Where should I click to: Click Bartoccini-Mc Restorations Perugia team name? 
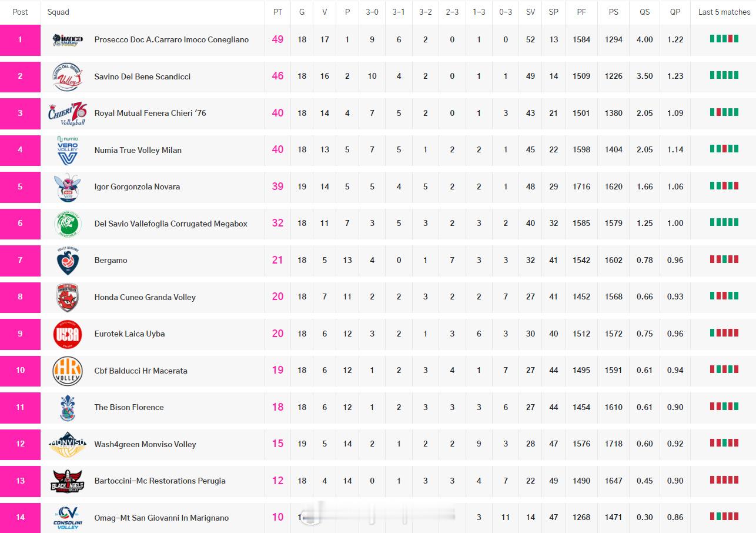pos(160,481)
